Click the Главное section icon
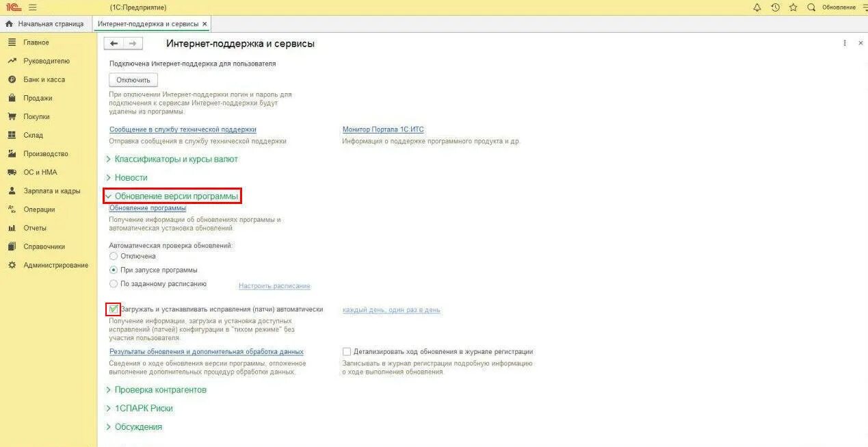Screen dimensions: 868x447 click(x=12, y=42)
